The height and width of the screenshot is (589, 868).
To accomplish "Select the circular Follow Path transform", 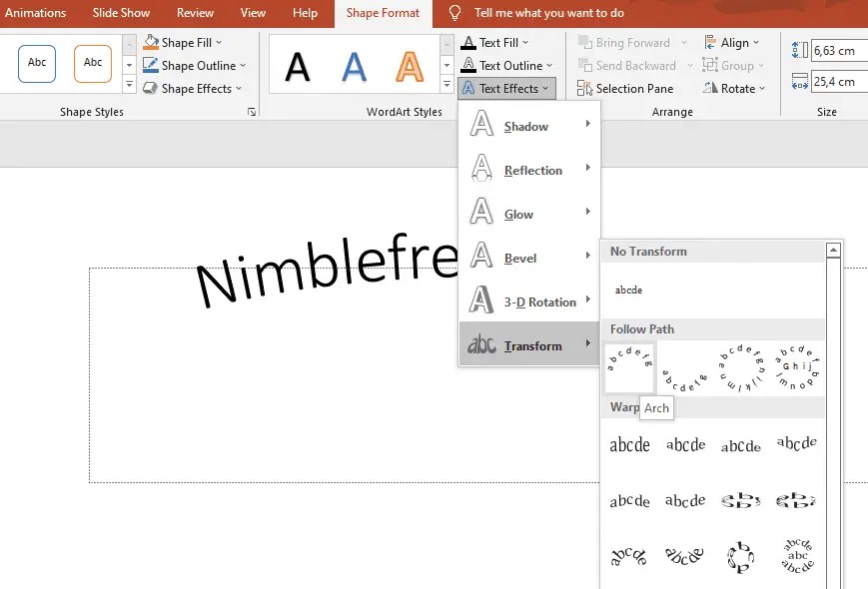I will 739,366.
